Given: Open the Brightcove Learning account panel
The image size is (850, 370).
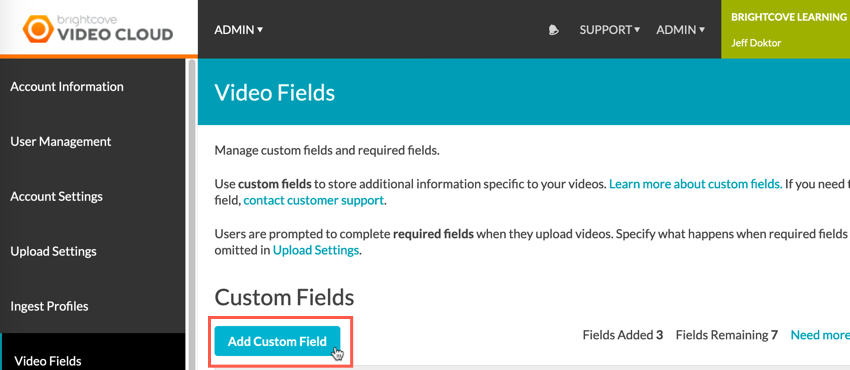Looking at the screenshot, I should tap(785, 29).
